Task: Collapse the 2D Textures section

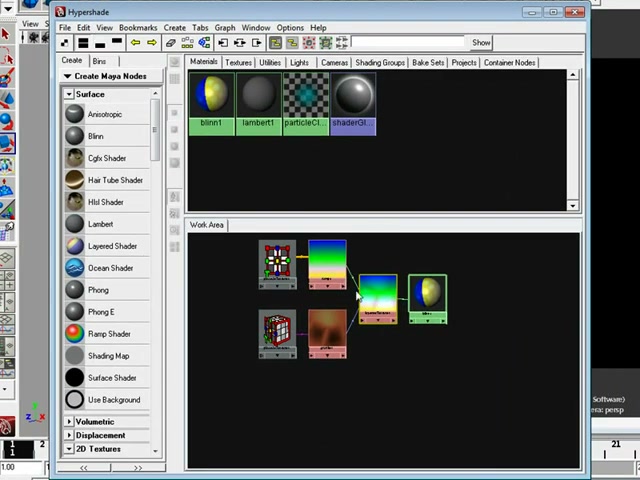Action: (x=69, y=449)
